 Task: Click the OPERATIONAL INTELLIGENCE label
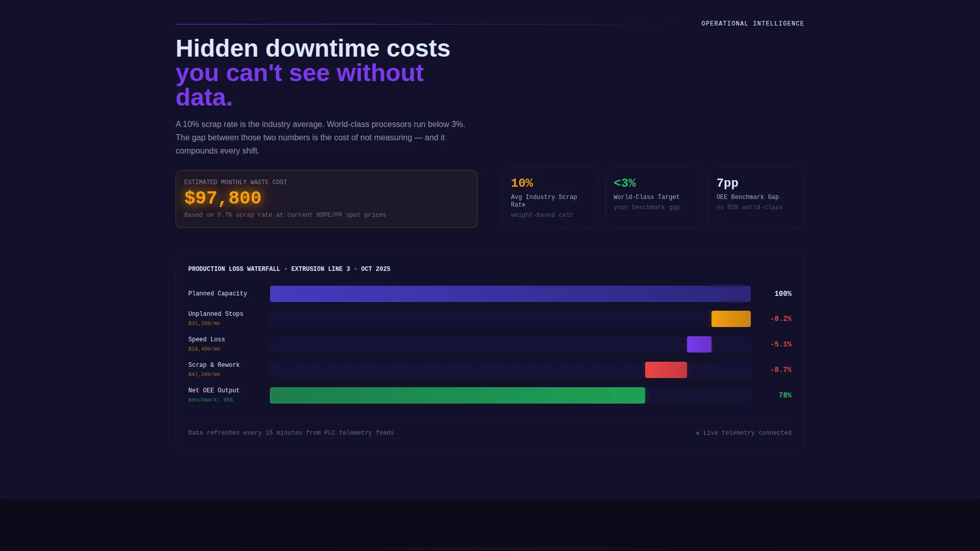coord(752,23)
